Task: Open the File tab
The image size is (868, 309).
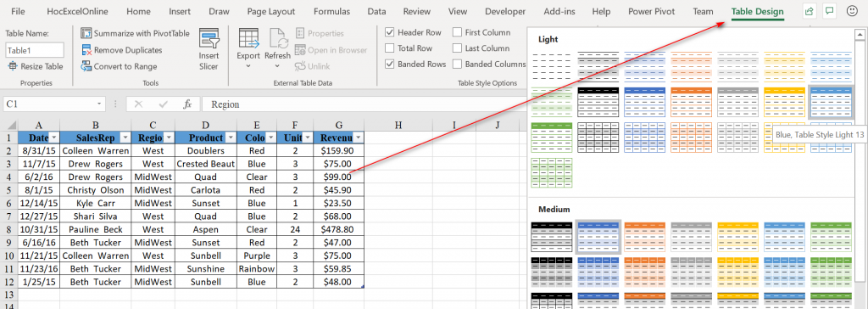Action: (x=18, y=11)
